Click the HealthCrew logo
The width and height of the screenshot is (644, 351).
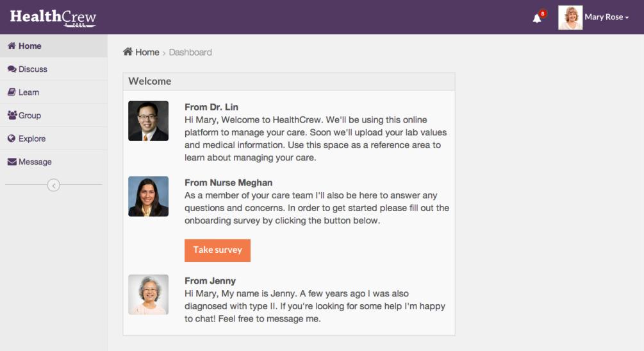[53, 18]
